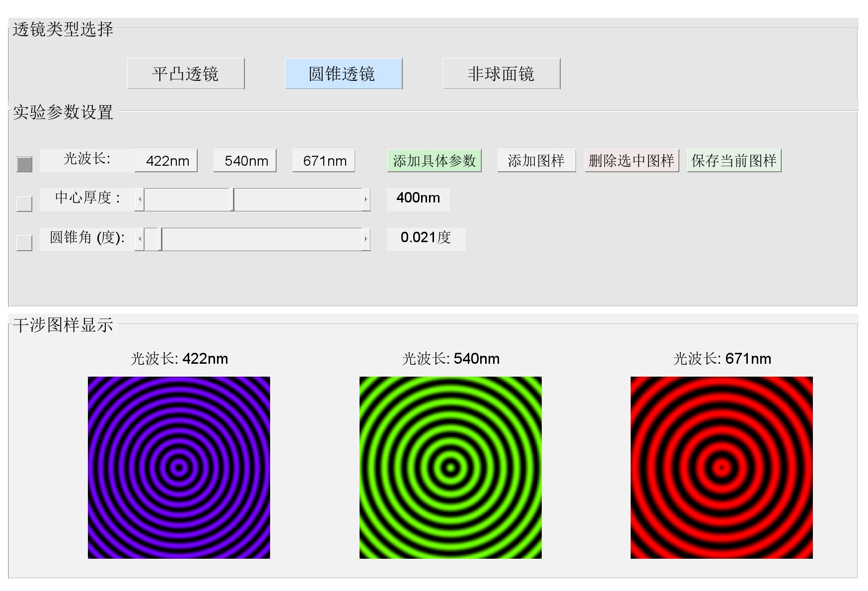Viewport: 868px width, 591px height.
Task: Choose the 422nm wavelength button
Action: (166, 161)
